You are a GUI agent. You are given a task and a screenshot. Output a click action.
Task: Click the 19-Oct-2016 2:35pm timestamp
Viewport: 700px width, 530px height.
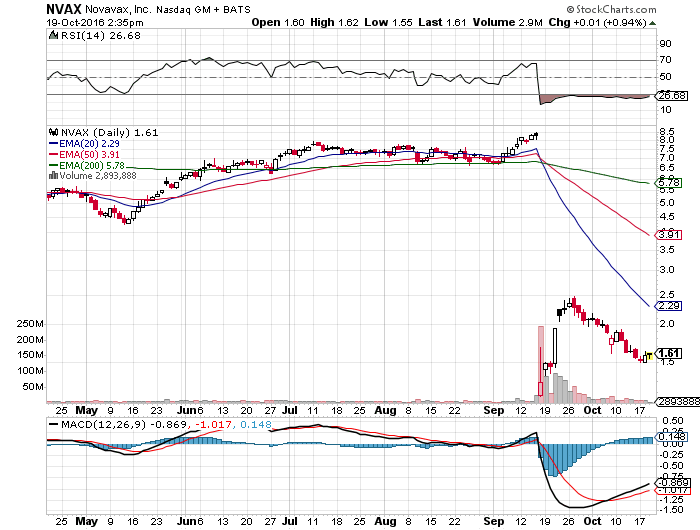[95, 22]
